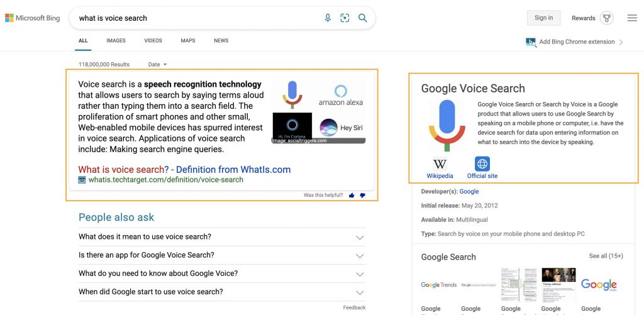The width and height of the screenshot is (644, 315).
Task: Open visual search camera icon
Action: pos(345,18)
